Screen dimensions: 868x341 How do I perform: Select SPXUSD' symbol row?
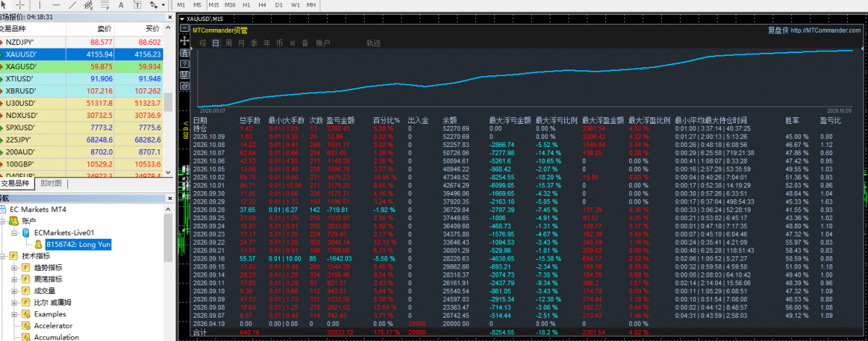pos(81,127)
